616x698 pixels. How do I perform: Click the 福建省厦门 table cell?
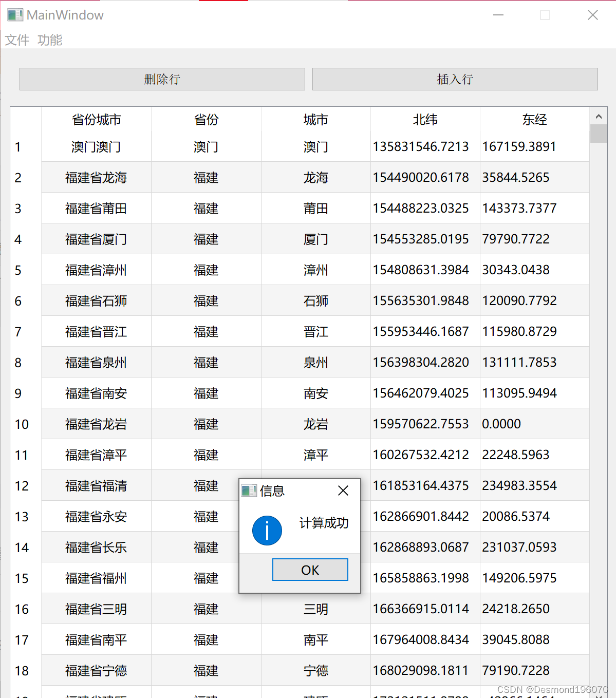(x=96, y=239)
